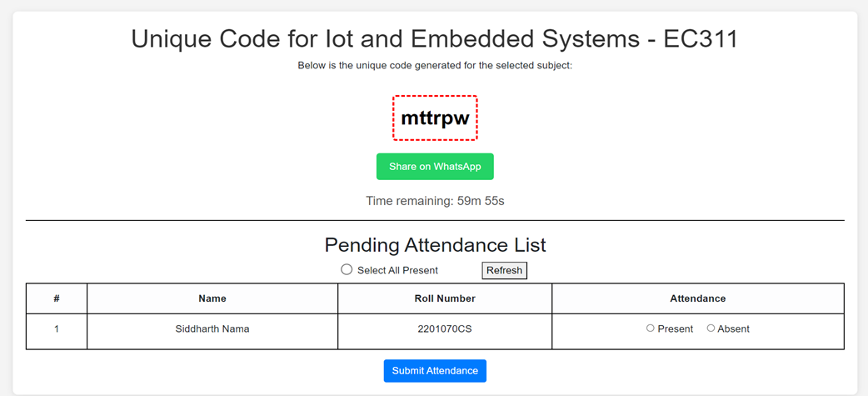Click the # column header
Viewport: 868px width, 396px height.
pyautogui.click(x=57, y=298)
